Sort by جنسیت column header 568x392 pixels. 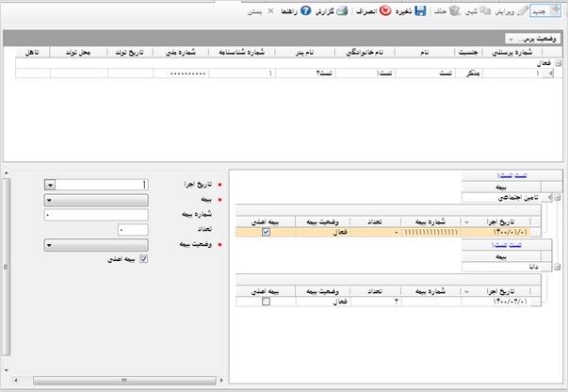468,52
